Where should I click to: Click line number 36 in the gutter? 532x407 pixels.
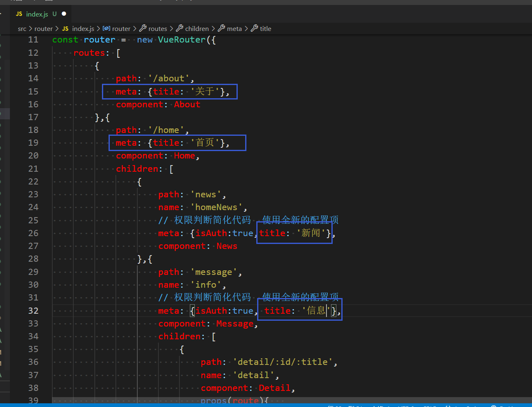click(x=33, y=362)
